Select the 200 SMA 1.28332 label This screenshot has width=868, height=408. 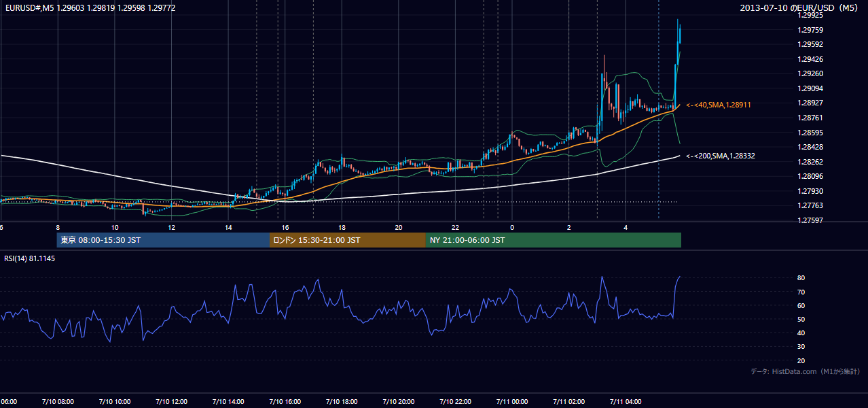point(721,156)
